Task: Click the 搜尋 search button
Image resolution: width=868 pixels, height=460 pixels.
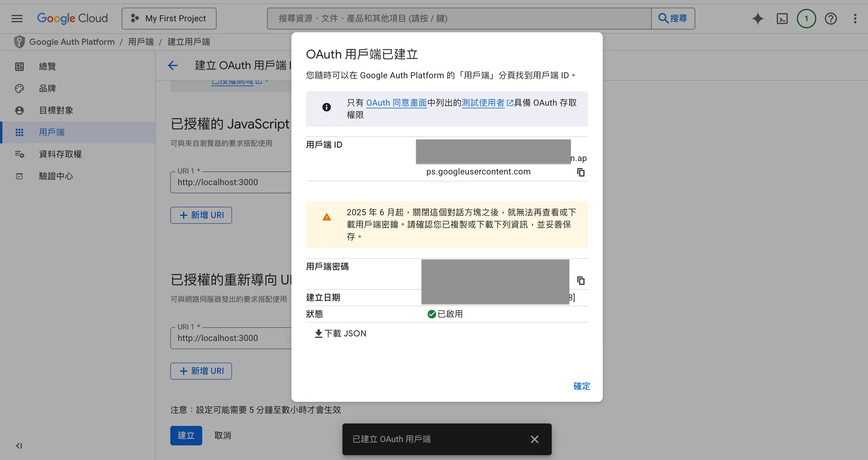Action: (673, 18)
